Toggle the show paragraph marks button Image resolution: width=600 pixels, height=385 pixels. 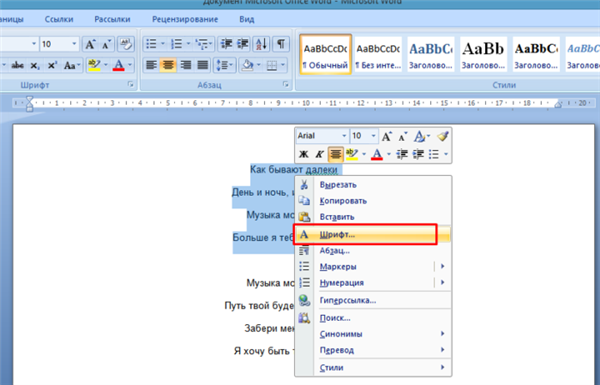[281, 44]
